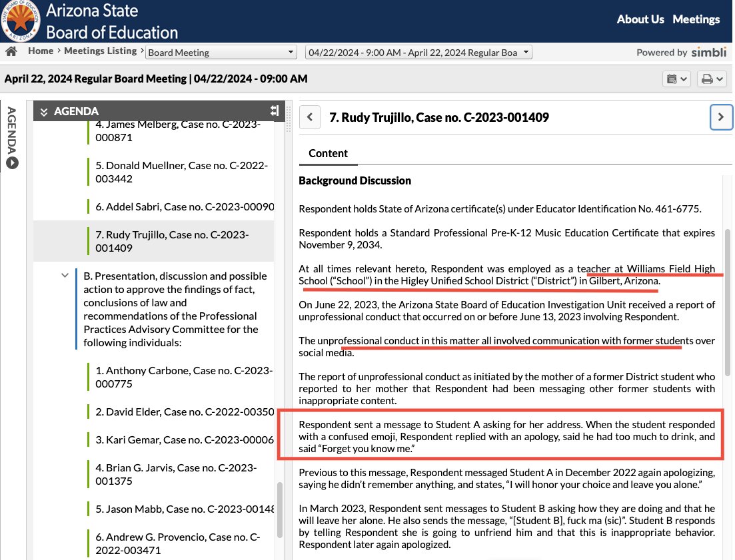Click the Meetings Listing breadcrumb link
This screenshot has height=560, width=735.
point(101,51)
